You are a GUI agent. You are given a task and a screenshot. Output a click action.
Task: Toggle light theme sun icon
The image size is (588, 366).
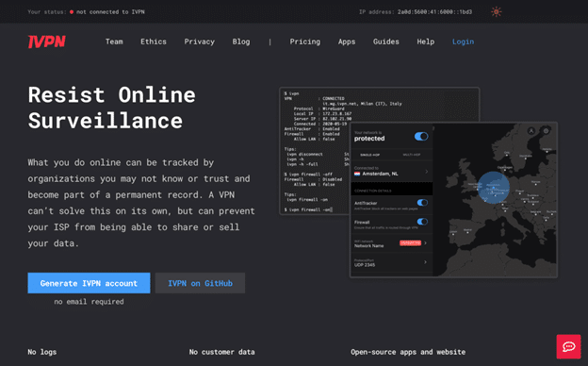[496, 11]
